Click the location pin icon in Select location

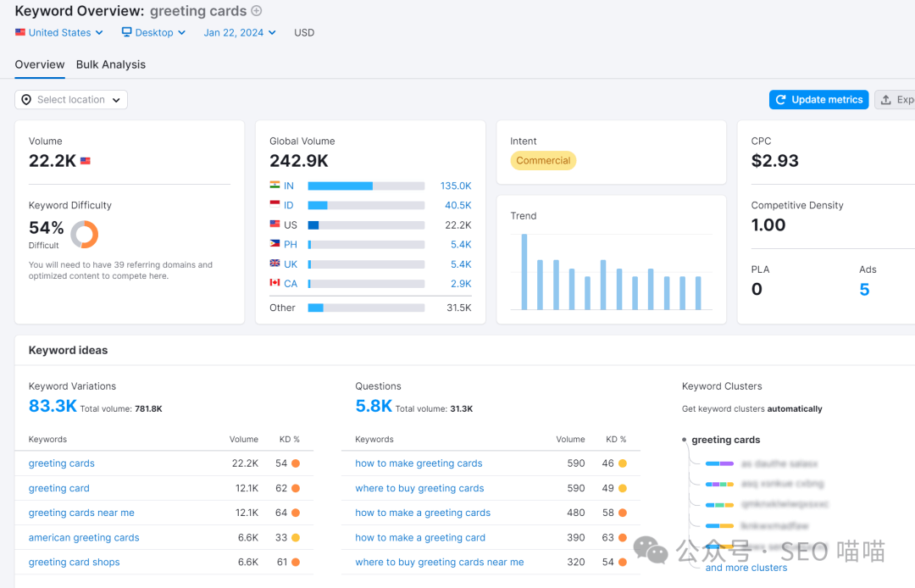(26, 100)
